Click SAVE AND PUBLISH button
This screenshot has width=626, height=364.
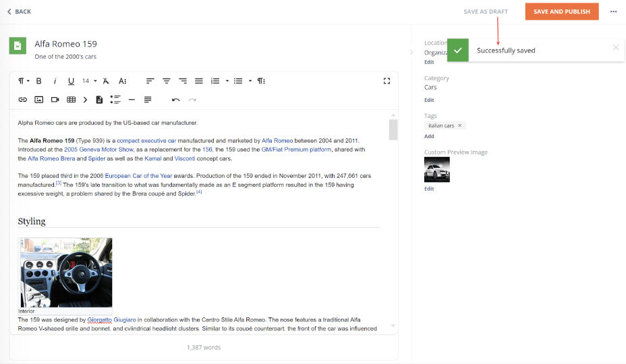(562, 11)
